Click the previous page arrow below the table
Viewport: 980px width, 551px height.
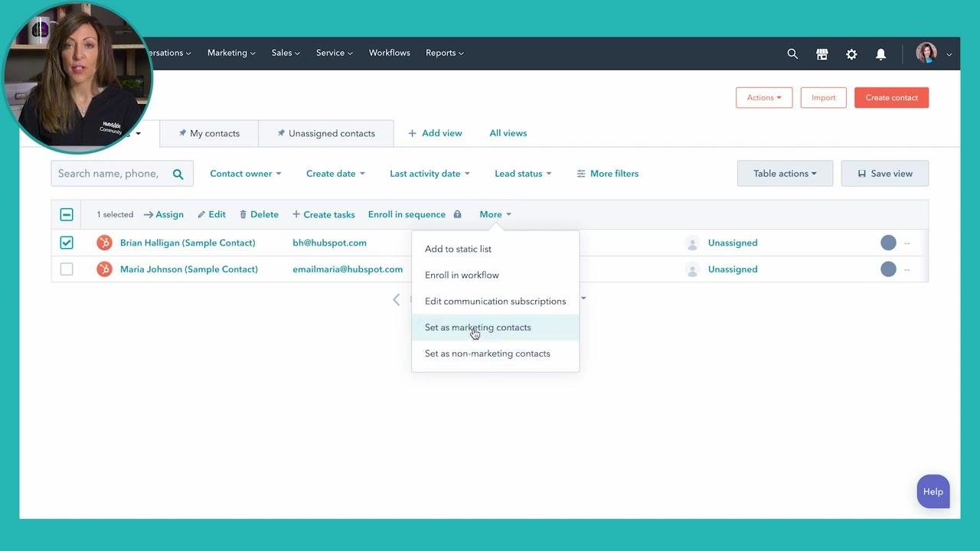click(x=397, y=300)
